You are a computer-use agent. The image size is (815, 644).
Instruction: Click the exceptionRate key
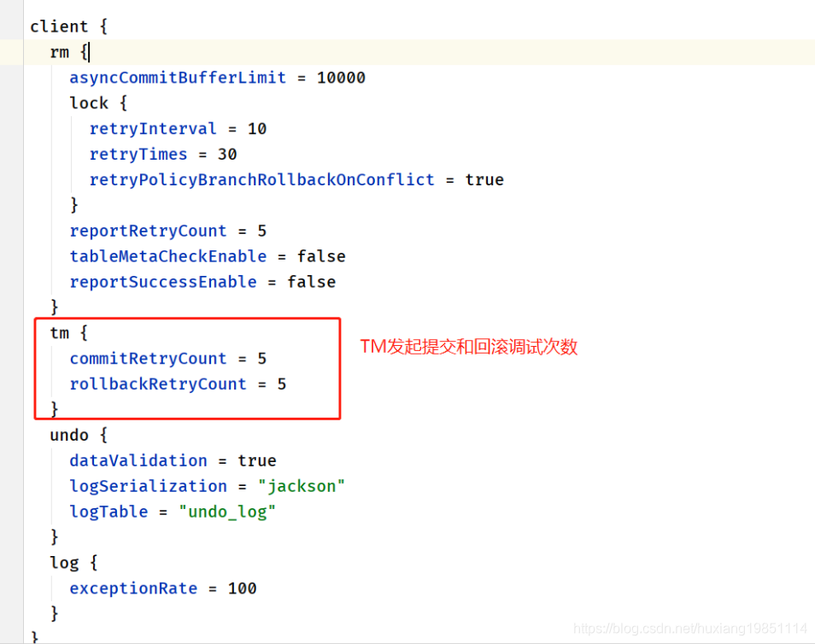133,588
